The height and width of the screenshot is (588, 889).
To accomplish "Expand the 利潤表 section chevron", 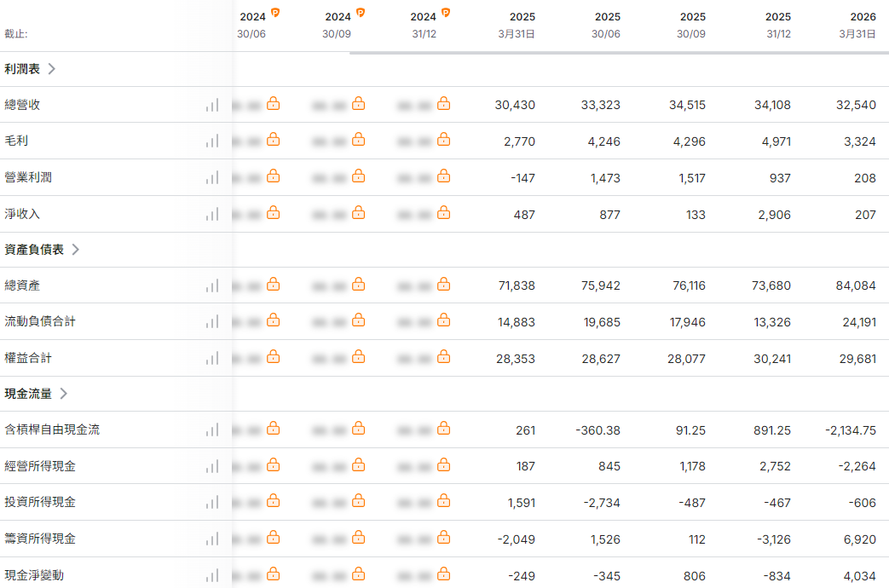I will pyautogui.click(x=52, y=69).
